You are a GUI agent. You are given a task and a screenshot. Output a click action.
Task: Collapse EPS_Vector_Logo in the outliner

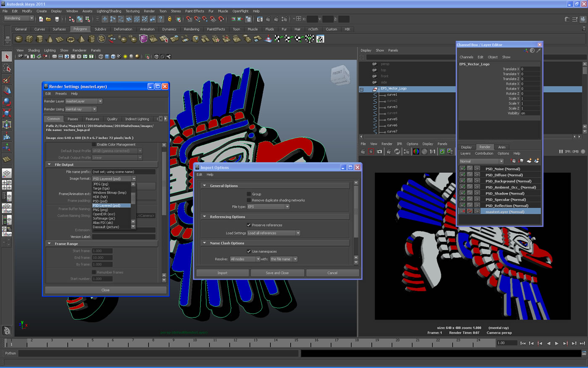click(361, 89)
